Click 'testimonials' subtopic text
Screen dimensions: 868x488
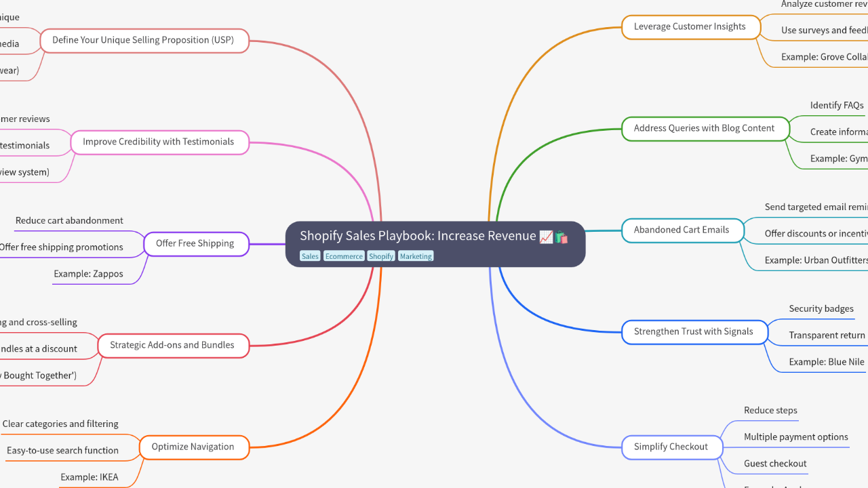click(25, 145)
